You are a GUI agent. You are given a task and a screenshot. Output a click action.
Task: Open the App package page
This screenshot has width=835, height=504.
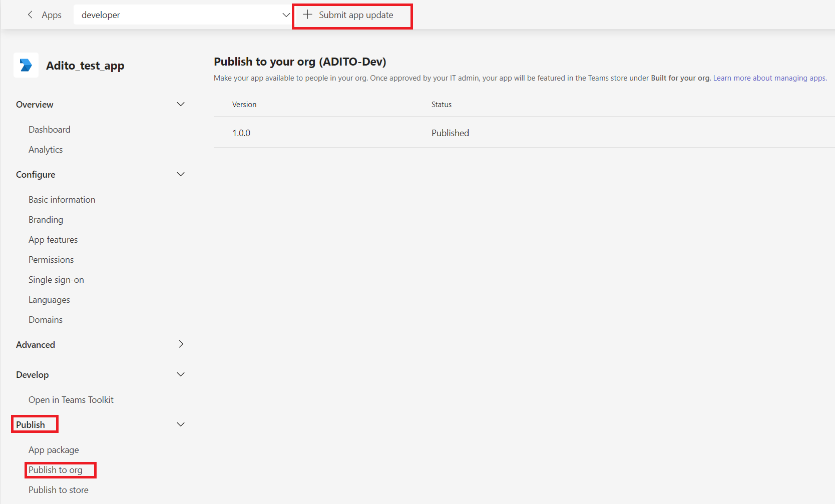point(54,449)
